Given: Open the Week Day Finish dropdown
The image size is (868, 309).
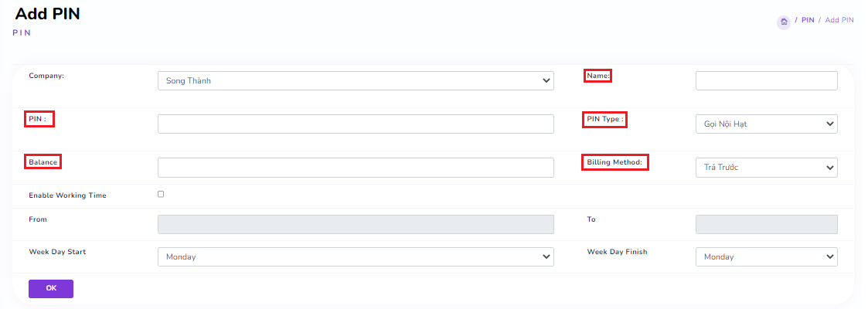Looking at the screenshot, I should click(766, 256).
